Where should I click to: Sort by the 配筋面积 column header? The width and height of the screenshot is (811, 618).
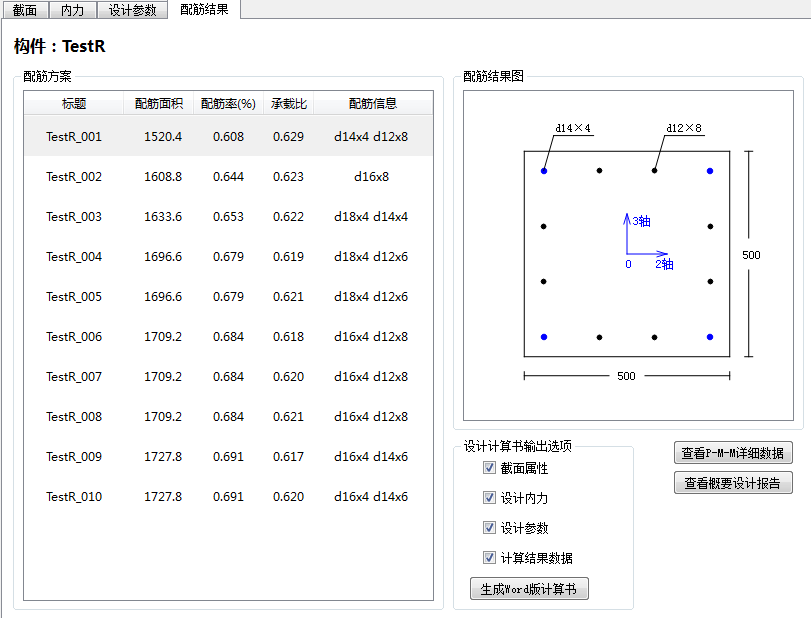(x=158, y=104)
